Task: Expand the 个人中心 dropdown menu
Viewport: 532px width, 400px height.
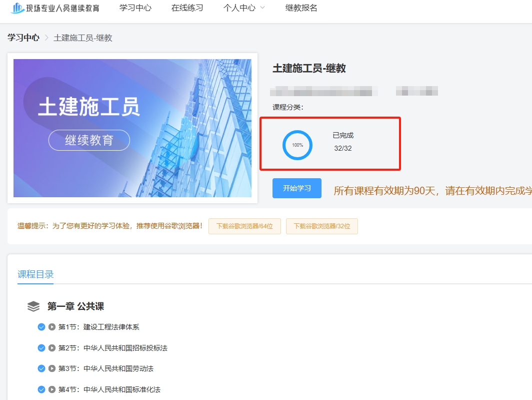Action: click(x=244, y=8)
